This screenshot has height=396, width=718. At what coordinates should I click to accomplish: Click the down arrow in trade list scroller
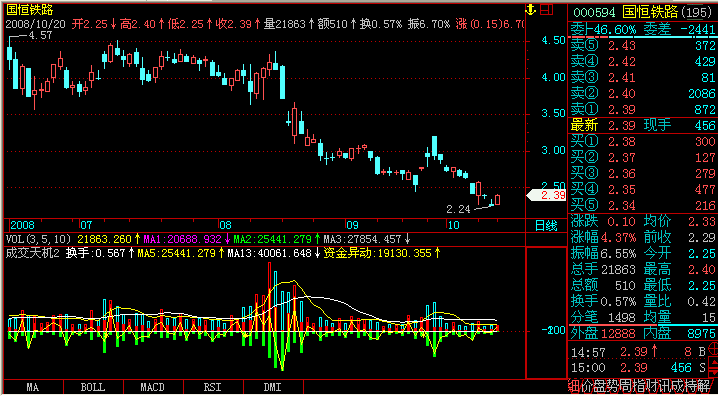713,373
